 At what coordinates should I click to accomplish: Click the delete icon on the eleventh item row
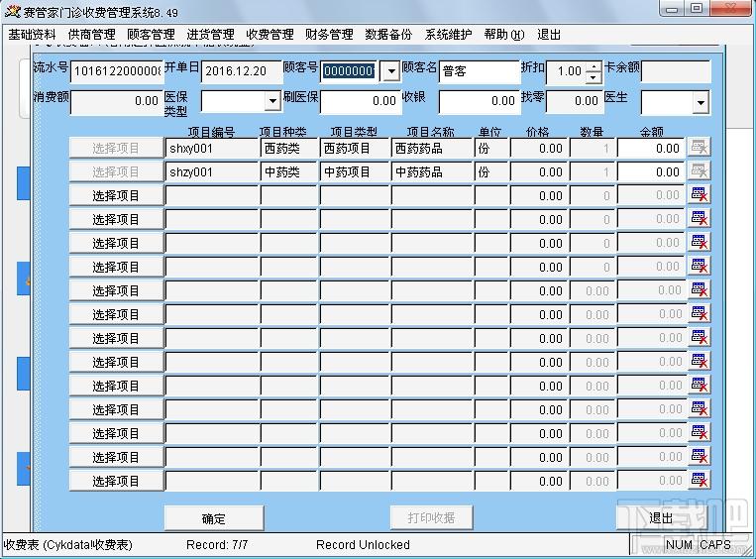click(699, 385)
